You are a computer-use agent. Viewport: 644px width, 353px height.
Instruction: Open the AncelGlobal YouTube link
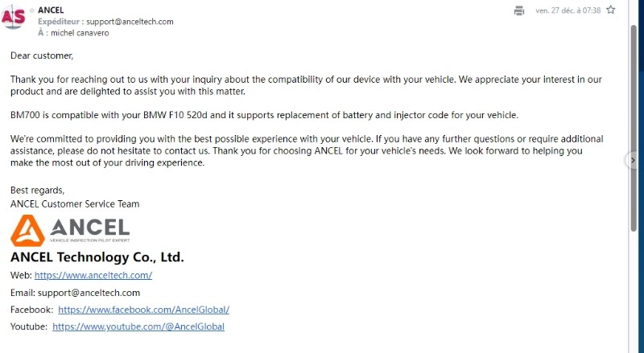point(138,326)
